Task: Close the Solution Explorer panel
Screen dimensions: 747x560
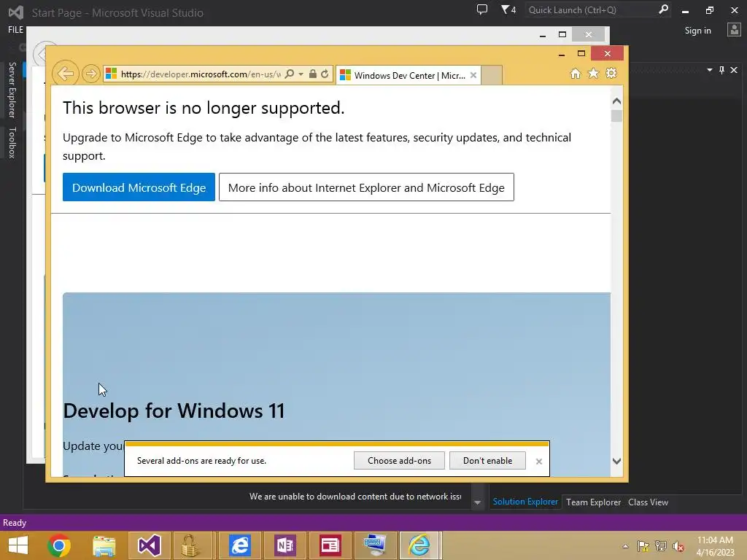Action: [734, 70]
